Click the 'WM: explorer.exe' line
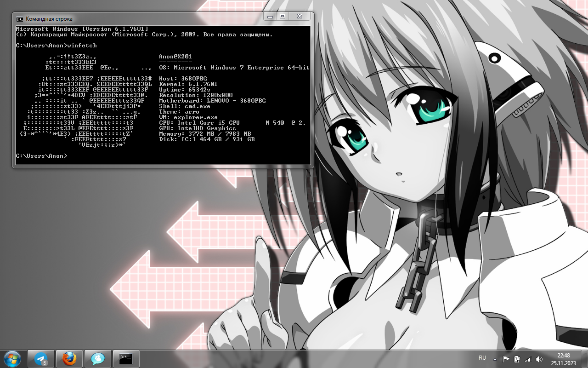The width and height of the screenshot is (588, 368). tap(188, 117)
